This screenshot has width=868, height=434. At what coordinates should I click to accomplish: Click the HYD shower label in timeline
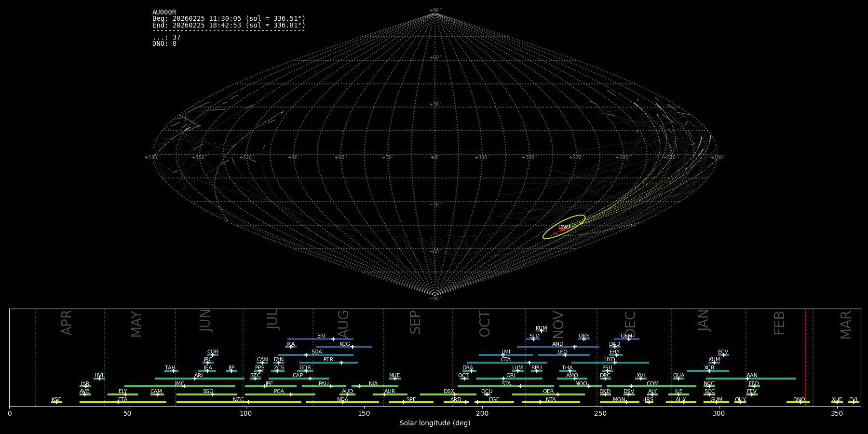tap(610, 360)
